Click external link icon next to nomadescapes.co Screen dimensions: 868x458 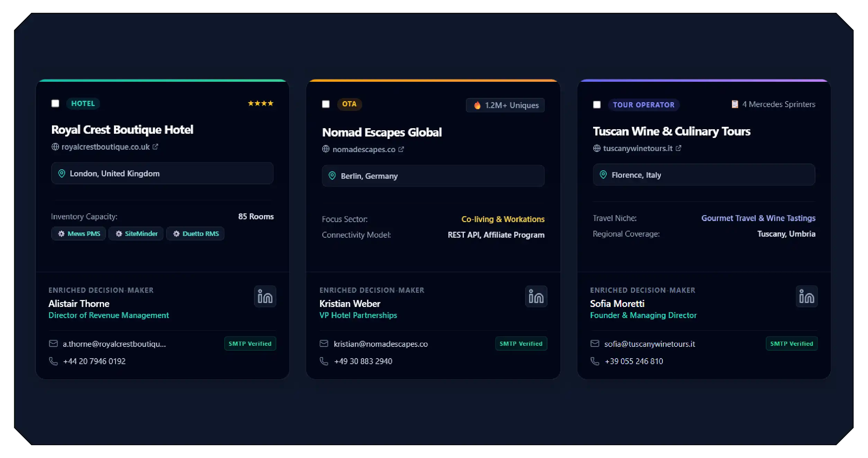pyautogui.click(x=401, y=149)
